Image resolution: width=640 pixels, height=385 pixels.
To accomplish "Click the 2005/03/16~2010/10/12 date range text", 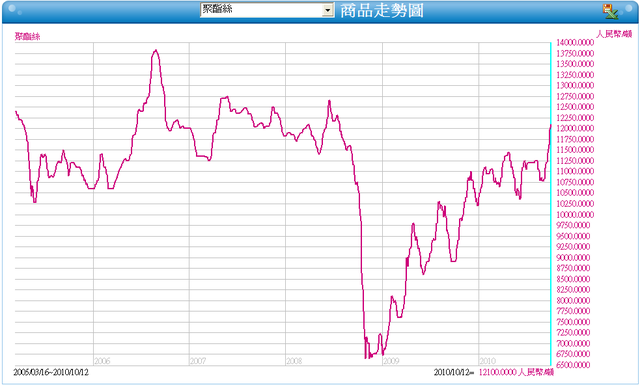I will click(x=51, y=372).
